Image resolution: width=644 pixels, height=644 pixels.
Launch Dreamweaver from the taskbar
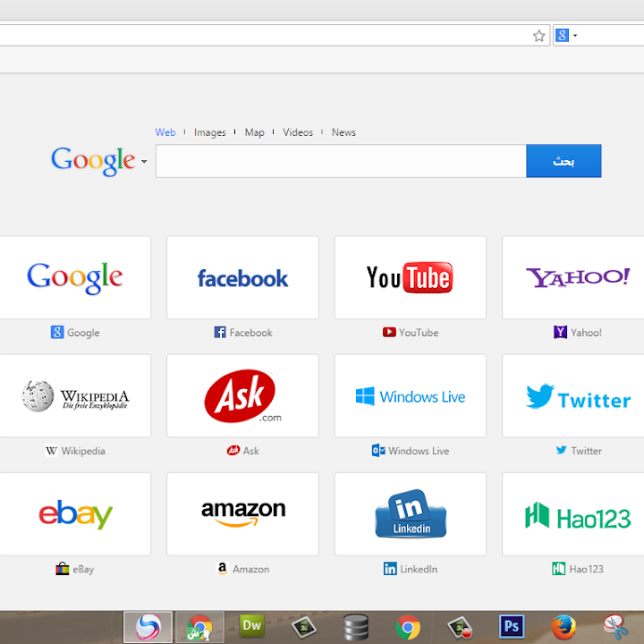coord(251,626)
